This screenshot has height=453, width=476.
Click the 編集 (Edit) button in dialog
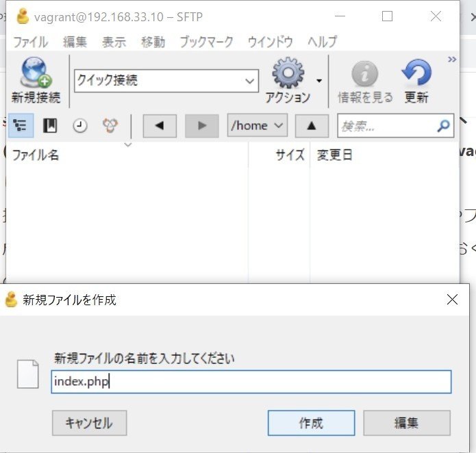[407, 423]
